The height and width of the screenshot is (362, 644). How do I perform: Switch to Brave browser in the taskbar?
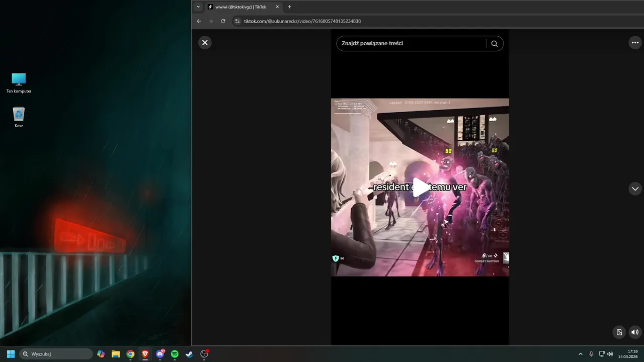145,354
